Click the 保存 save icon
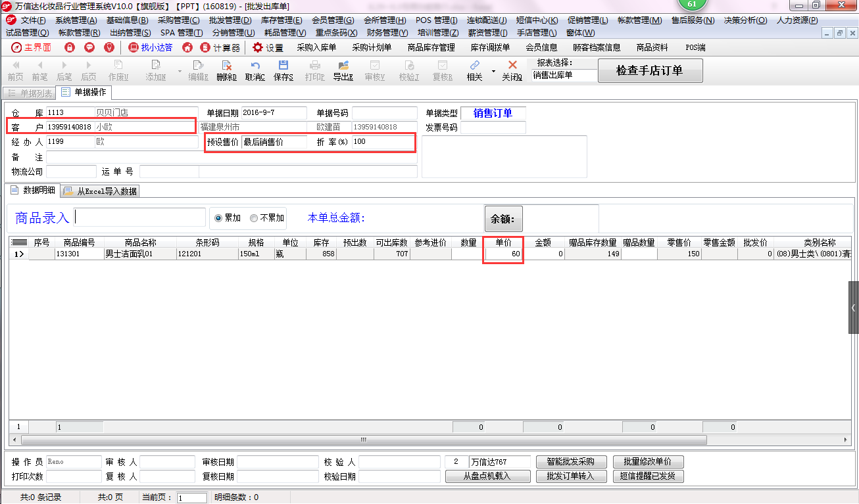859x504 pixels. (x=283, y=70)
